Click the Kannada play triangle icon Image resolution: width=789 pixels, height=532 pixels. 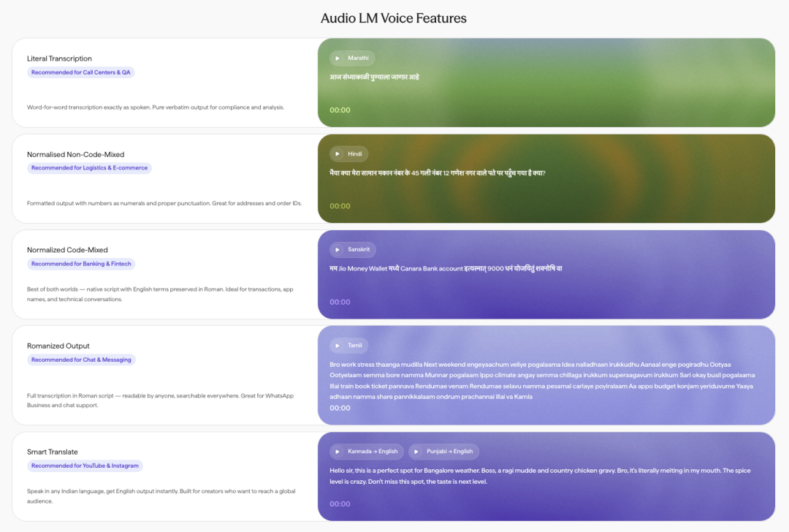point(337,452)
